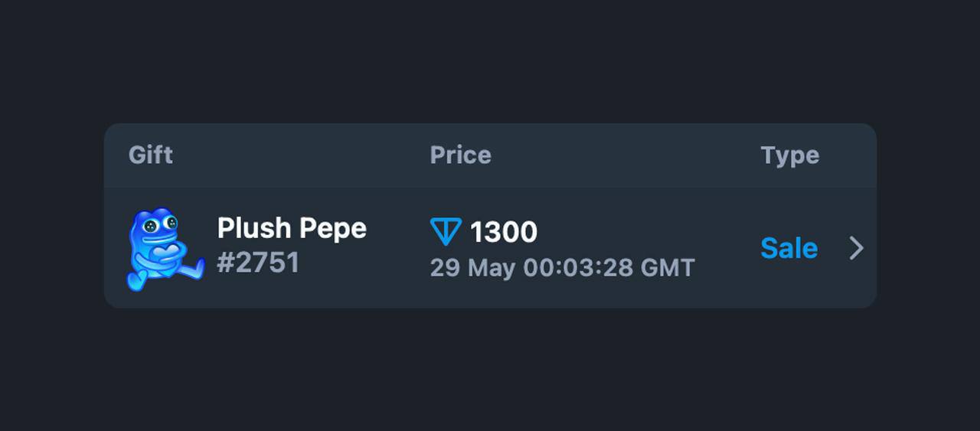Click the time 00:03:28 in the row
The image size is (980, 431).
click(x=578, y=268)
